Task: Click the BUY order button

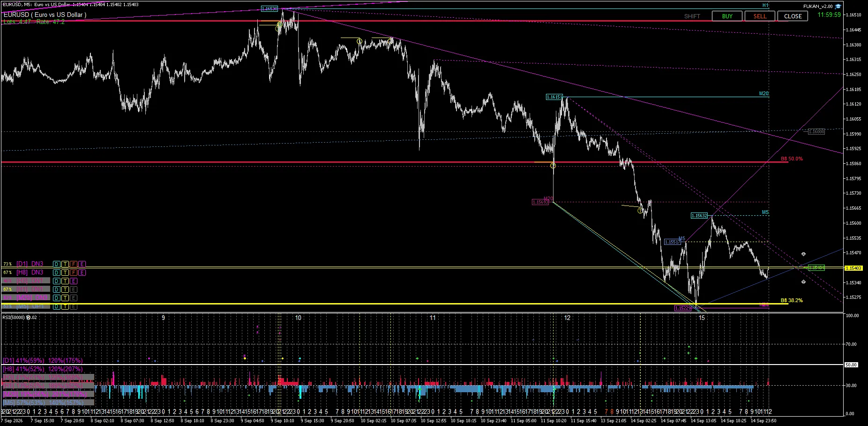Action: coord(727,16)
